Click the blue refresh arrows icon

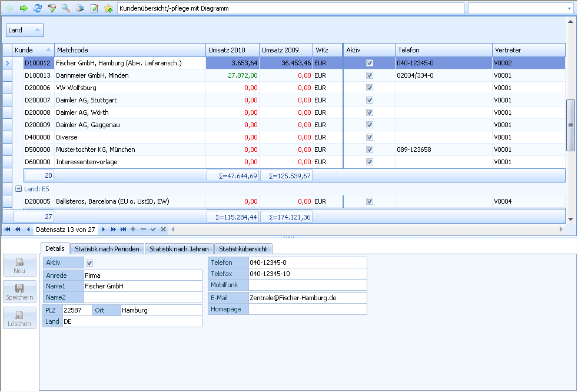tap(38, 8)
